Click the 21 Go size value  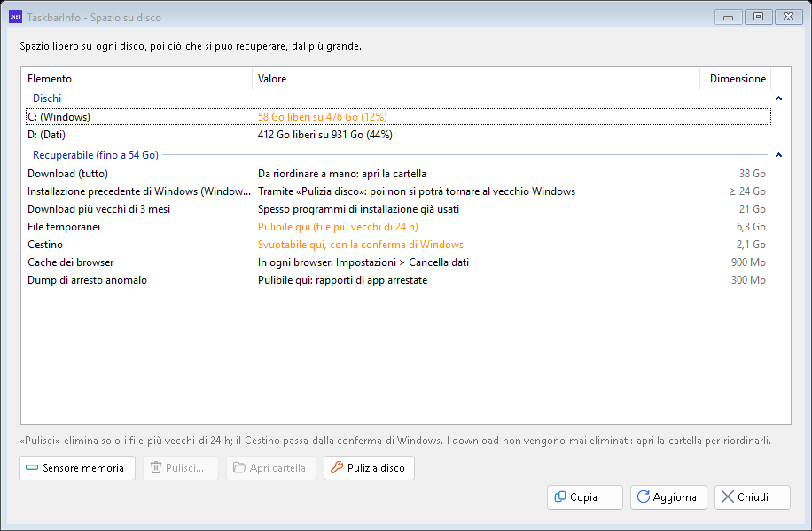(x=752, y=209)
